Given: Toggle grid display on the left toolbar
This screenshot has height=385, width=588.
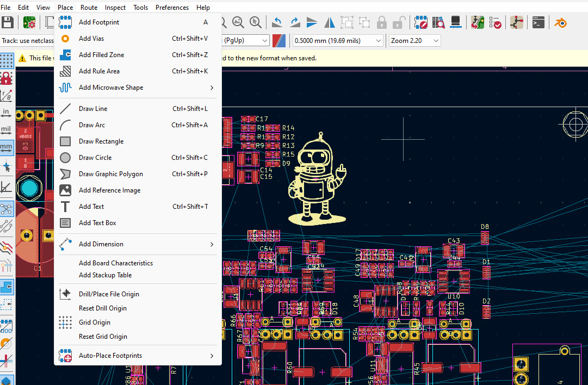Looking at the screenshot, I should point(7,60).
